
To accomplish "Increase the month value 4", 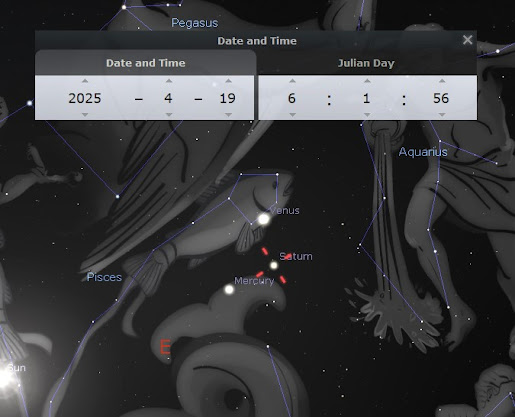I will click(x=169, y=81).
